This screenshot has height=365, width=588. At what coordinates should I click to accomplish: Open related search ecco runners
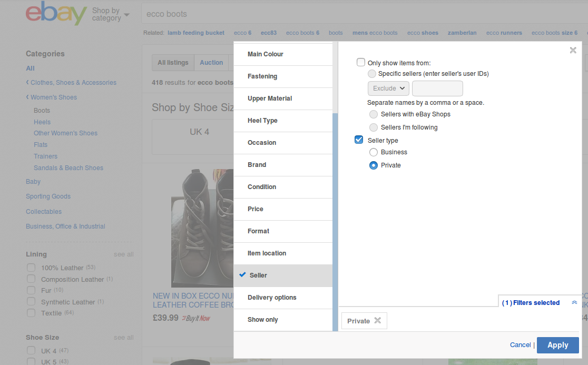tap(504, 33)
